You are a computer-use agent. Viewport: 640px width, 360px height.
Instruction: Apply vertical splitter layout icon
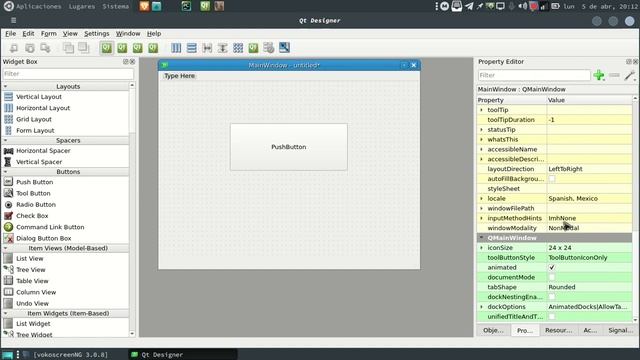[x=222, y=48]
